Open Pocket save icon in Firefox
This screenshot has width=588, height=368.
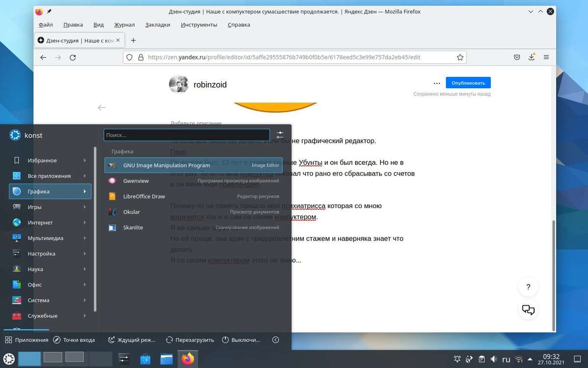pyautogui.click(x=516, y=57)
